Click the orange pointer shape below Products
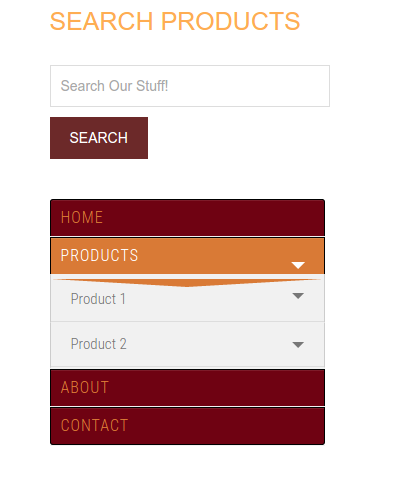 tap(187, 283)
